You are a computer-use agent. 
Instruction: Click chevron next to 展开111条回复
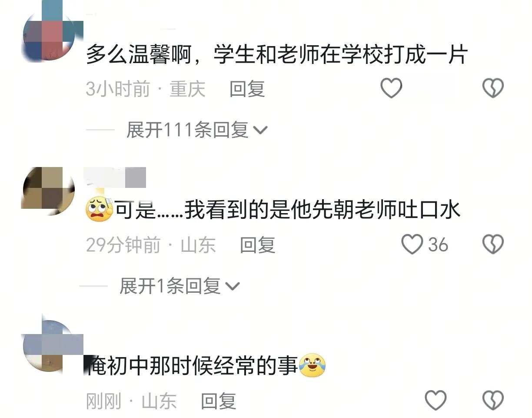tap(260, 130)
